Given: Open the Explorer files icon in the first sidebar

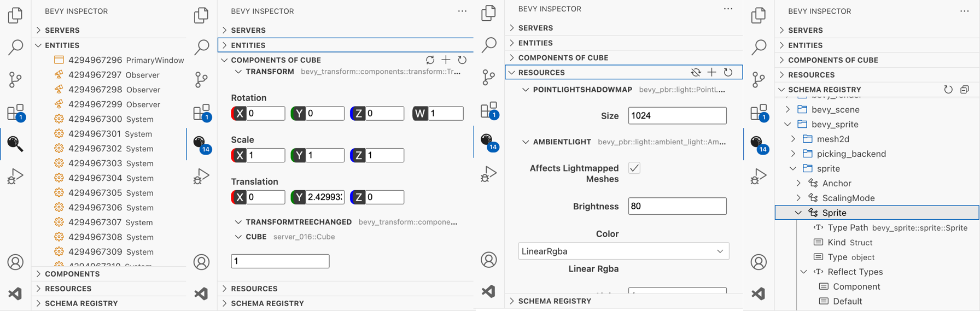Looking at the screenshot, I should point(15,15).
